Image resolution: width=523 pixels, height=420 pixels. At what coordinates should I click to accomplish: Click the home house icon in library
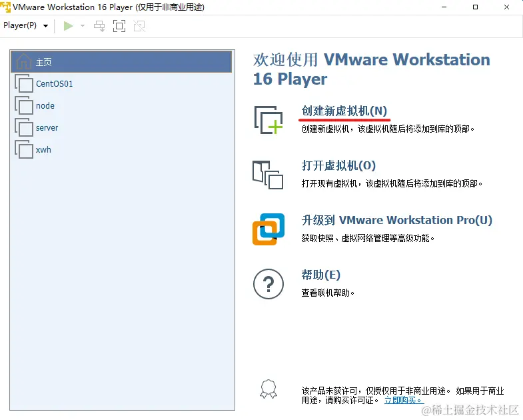(24, 61)
